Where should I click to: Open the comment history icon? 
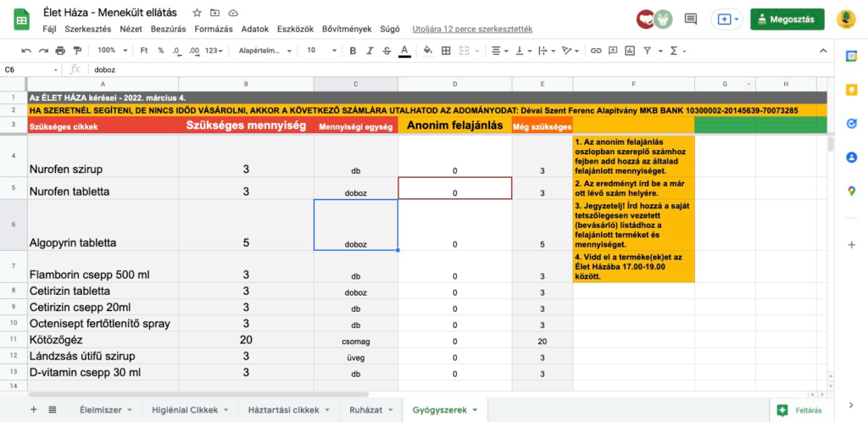[x=691, y=19]
